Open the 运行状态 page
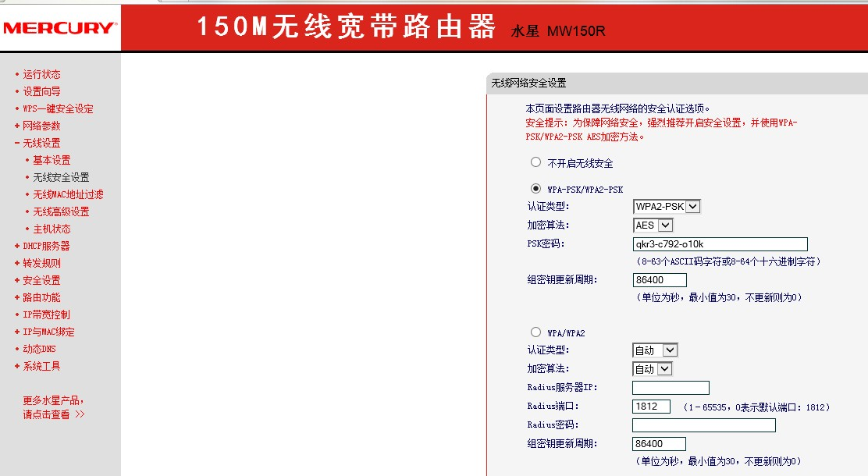868x476 pixels. point(41,74)
